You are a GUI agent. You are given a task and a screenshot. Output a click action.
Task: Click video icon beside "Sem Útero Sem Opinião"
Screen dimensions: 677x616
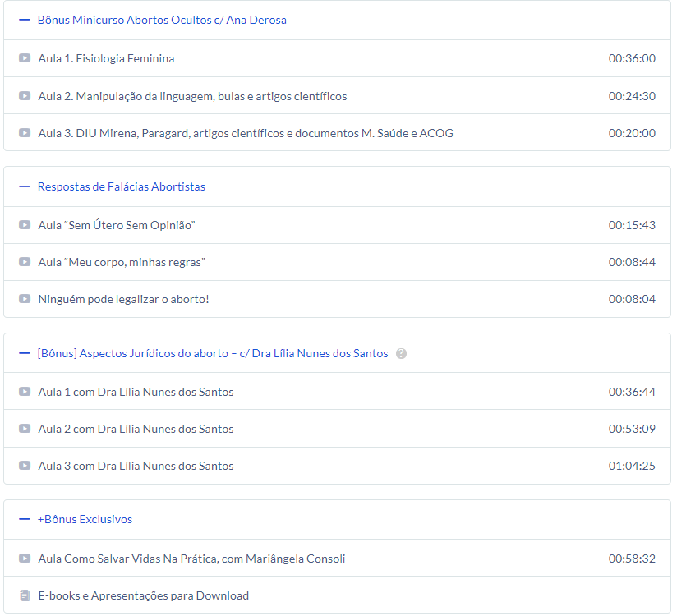pos(25,225)
